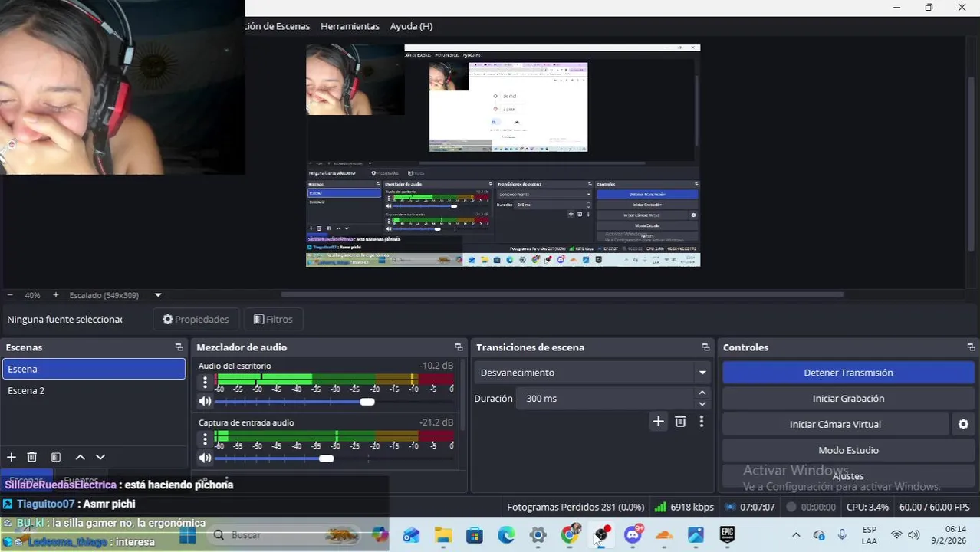980x552 pixels.
Task: Move the scene down with the down arrow
Action: 100,457
